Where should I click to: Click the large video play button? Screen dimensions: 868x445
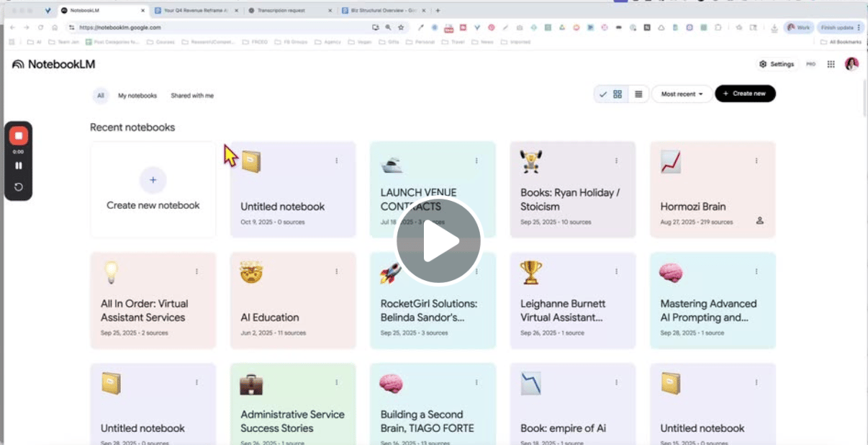click(x=438, y=241)
